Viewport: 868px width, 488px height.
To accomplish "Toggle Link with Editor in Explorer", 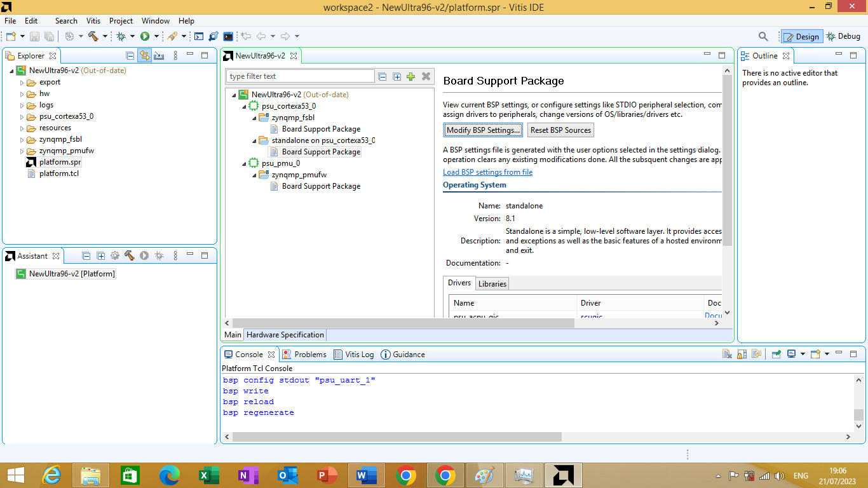I will pyautogui.click(x=145, y=56).
